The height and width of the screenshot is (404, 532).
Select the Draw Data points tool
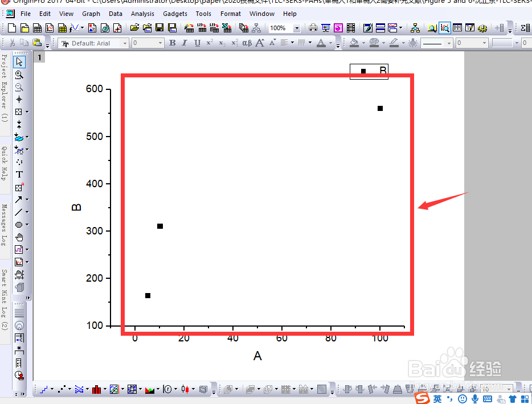point(19,162)
